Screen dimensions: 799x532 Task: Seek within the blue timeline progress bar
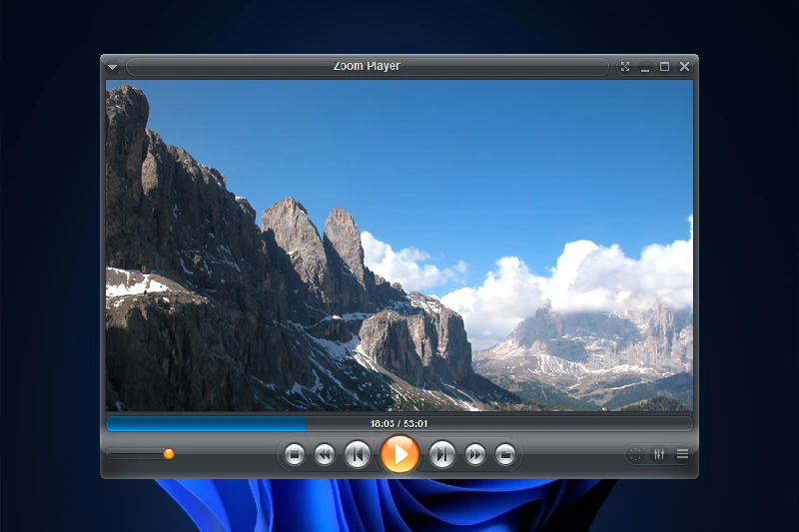[399, 423]
